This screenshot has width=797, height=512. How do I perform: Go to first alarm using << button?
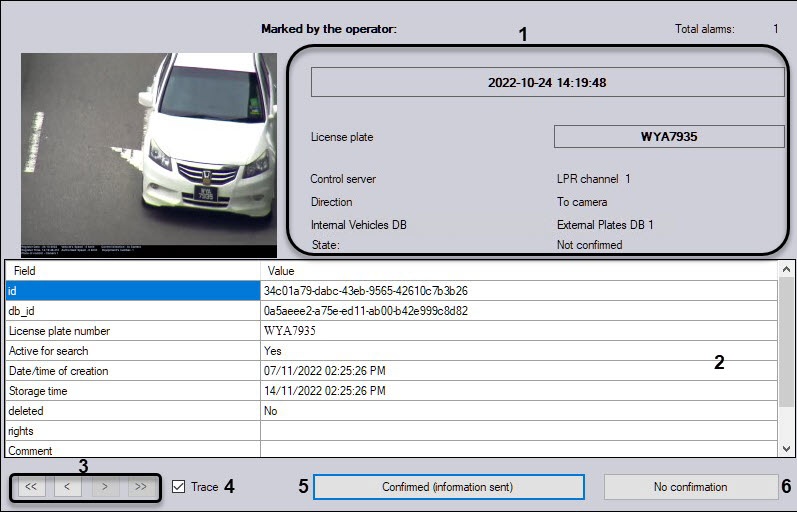tap(30, 487)
